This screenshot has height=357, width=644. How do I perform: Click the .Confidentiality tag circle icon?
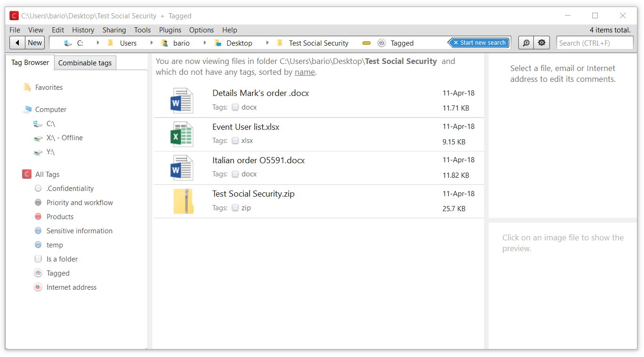(x=38, y=189)
